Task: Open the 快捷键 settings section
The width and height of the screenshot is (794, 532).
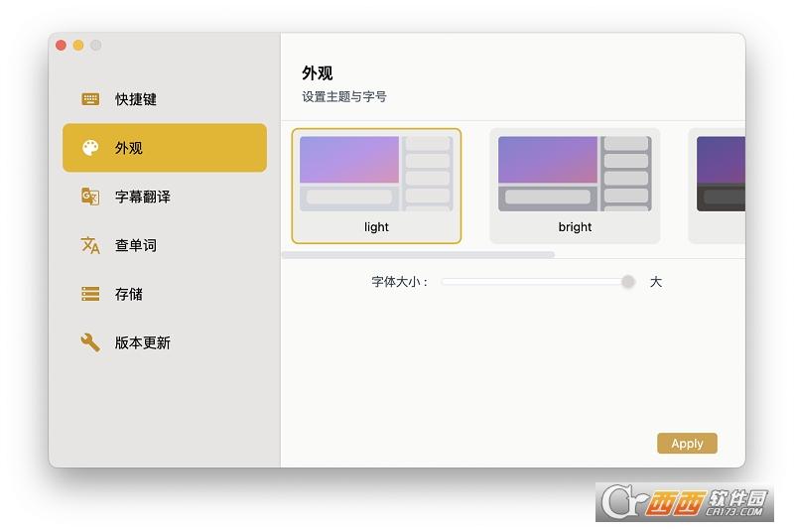Action: 165,98
